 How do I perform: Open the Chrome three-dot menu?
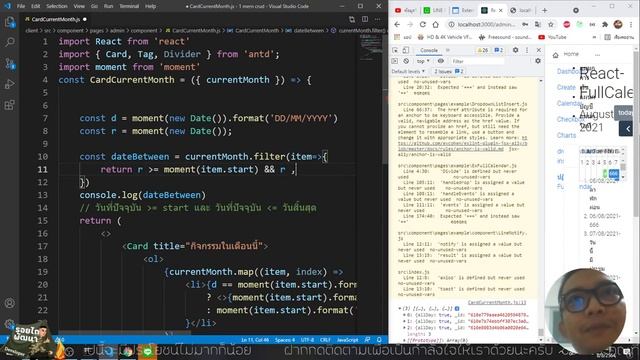tap(631, 24)
